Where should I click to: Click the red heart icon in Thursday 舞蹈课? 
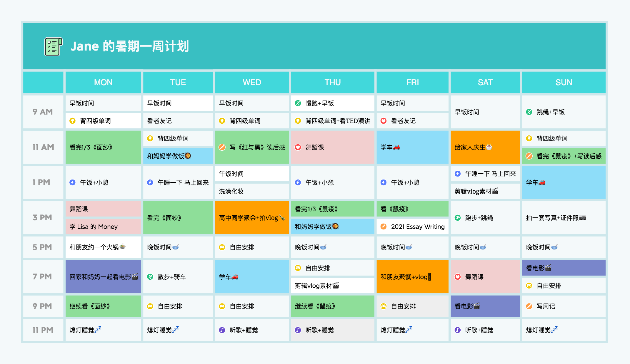coord(298,147)
